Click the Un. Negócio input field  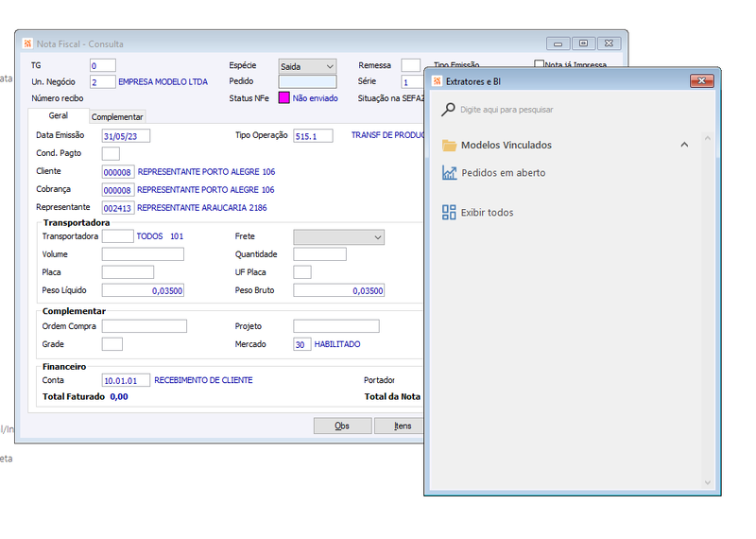(103, 82)
